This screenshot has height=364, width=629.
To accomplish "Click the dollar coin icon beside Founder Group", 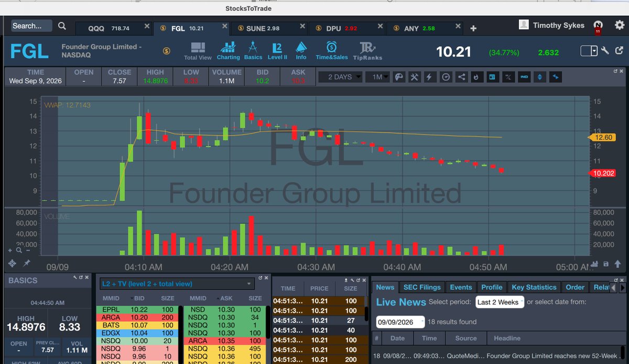I will [167, 51].
